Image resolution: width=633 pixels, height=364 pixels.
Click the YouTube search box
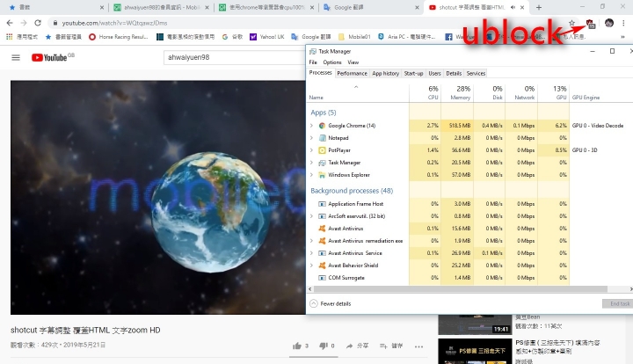[234, 57]
